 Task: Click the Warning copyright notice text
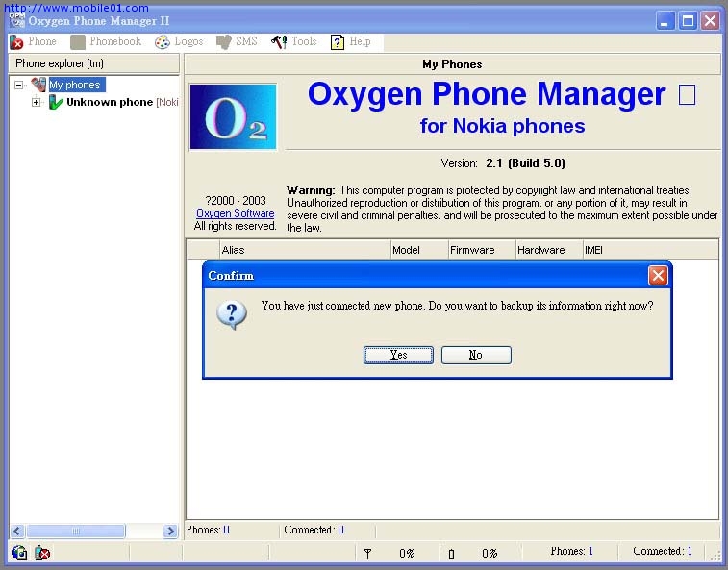[x=502, y=209]
